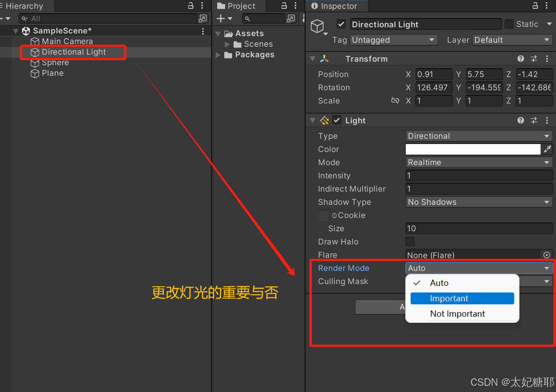Click the Flare object picker circle
556x392 pixels.
click(x=547, y=255)
